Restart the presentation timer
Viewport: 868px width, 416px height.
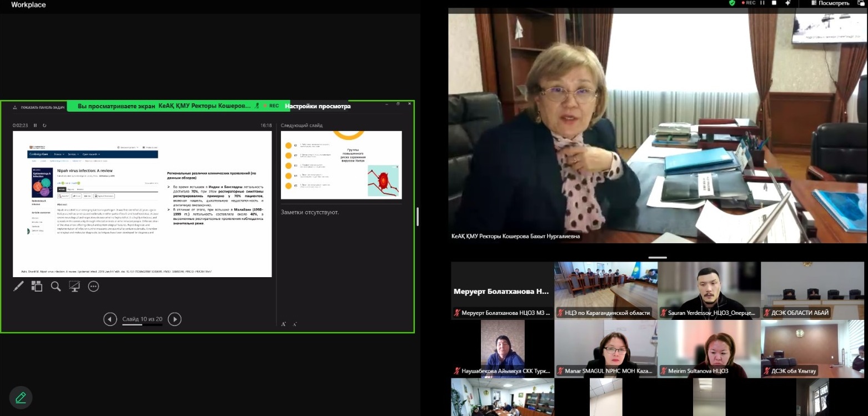click(x=44, y=126)
